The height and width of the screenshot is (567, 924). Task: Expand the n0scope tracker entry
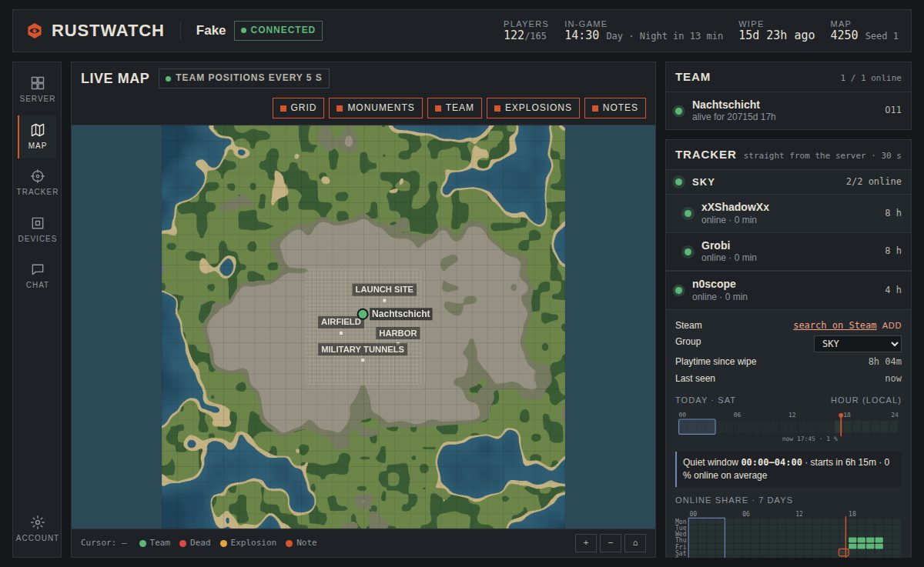tap(788, 290)
